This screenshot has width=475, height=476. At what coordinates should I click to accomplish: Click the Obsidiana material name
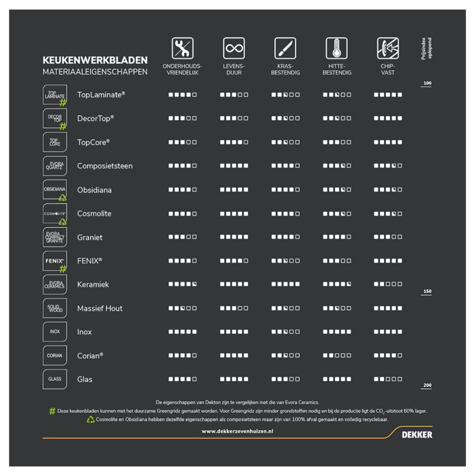click(x=94, y=190)
